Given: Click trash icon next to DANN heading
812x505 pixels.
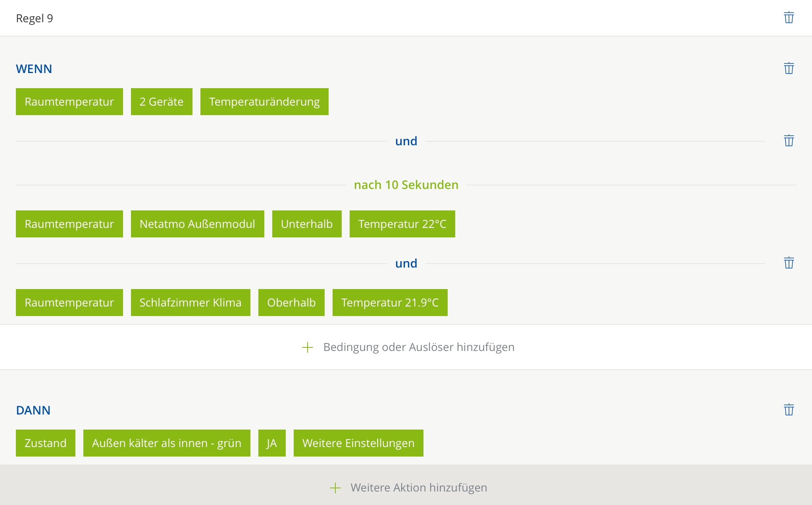Looking at the screenshot, I should tap(789, 410).
